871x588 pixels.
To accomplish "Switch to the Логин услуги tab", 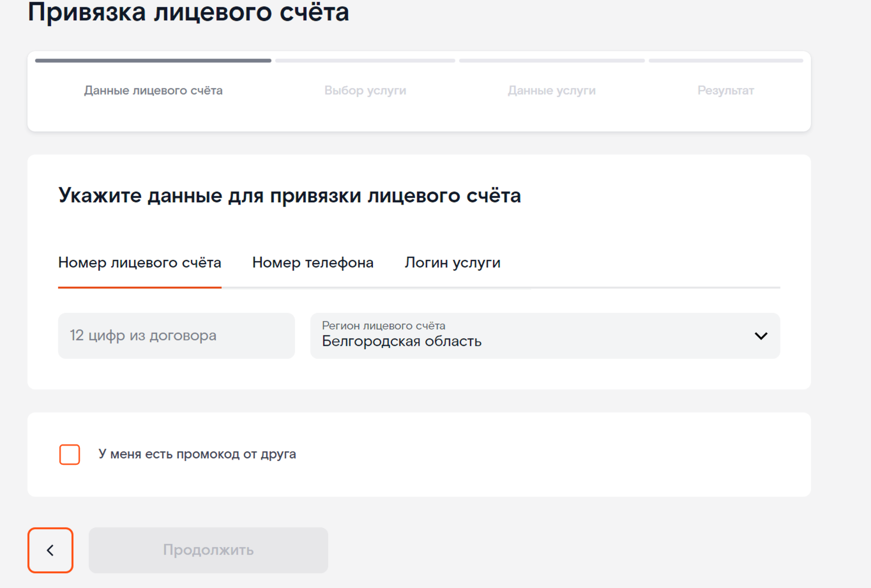I will coord(452,263).
